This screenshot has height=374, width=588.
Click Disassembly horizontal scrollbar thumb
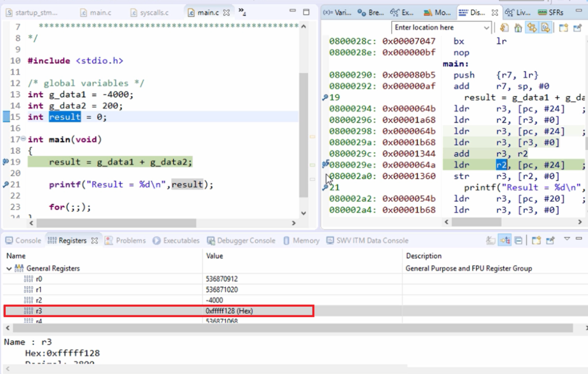[476, 222]
